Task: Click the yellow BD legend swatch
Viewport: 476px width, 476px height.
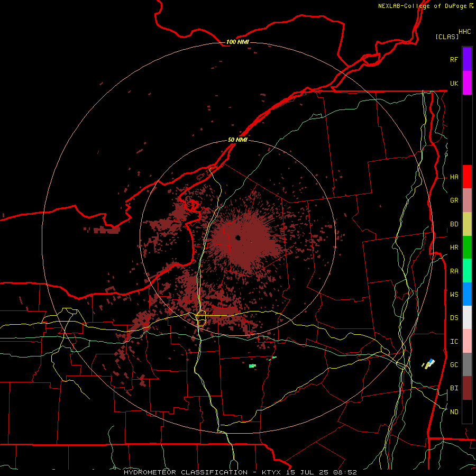Action: point(467,224)
